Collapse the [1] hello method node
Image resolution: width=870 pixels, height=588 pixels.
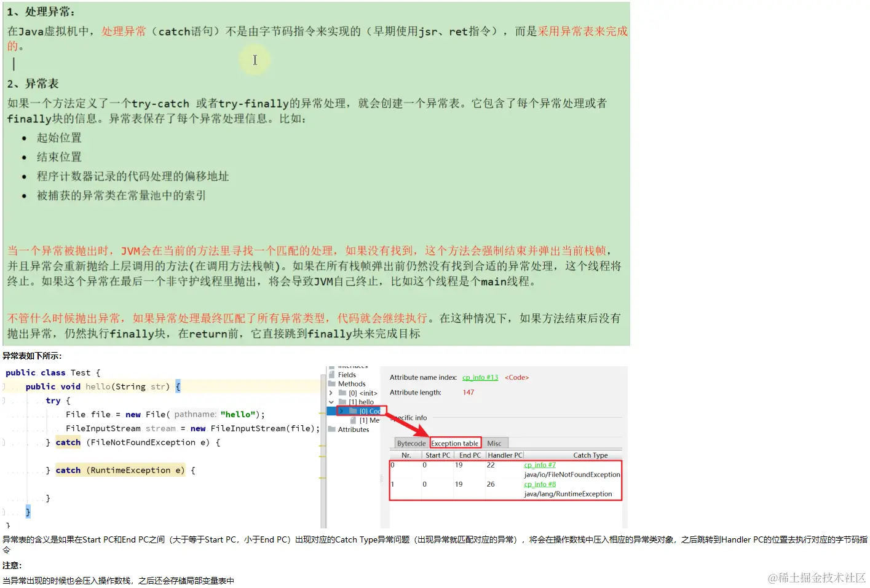pos(331,402)
